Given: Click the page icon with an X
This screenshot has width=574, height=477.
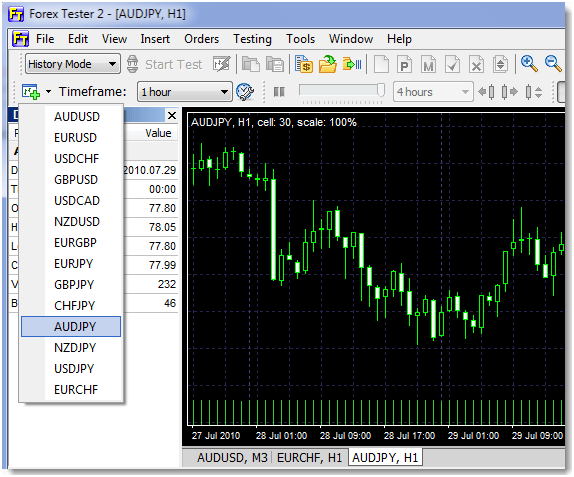Looking at the screenshot, I should point(476,64).
